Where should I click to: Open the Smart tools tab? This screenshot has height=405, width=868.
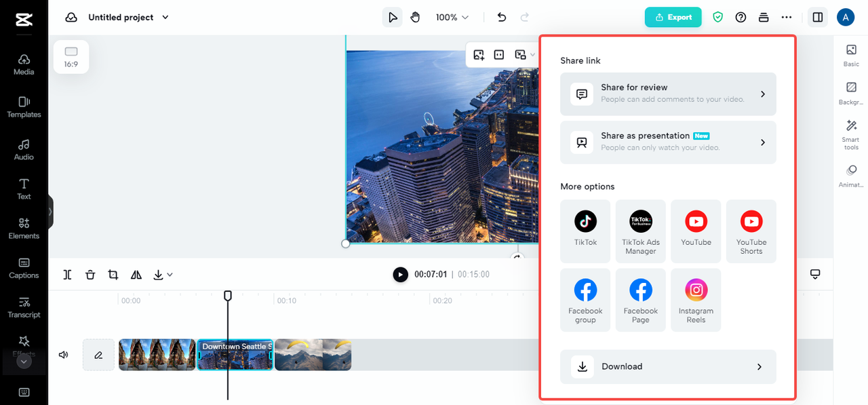851,135
